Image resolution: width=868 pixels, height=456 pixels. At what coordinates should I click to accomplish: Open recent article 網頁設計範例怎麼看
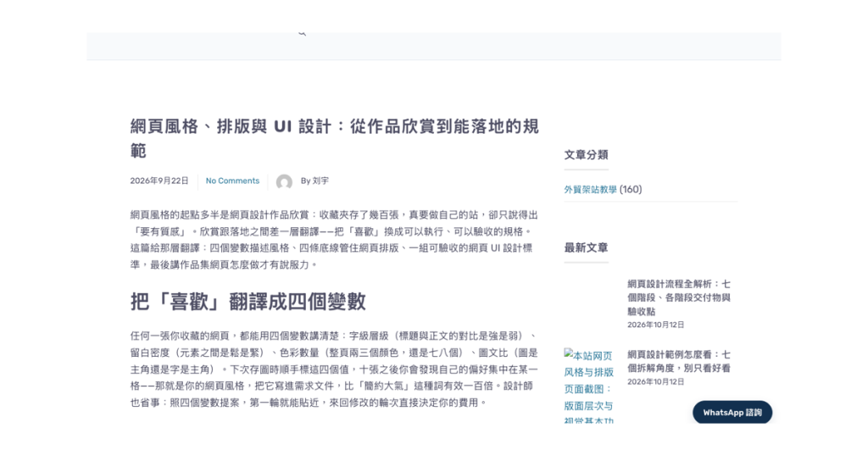click(x=679, y=361)
